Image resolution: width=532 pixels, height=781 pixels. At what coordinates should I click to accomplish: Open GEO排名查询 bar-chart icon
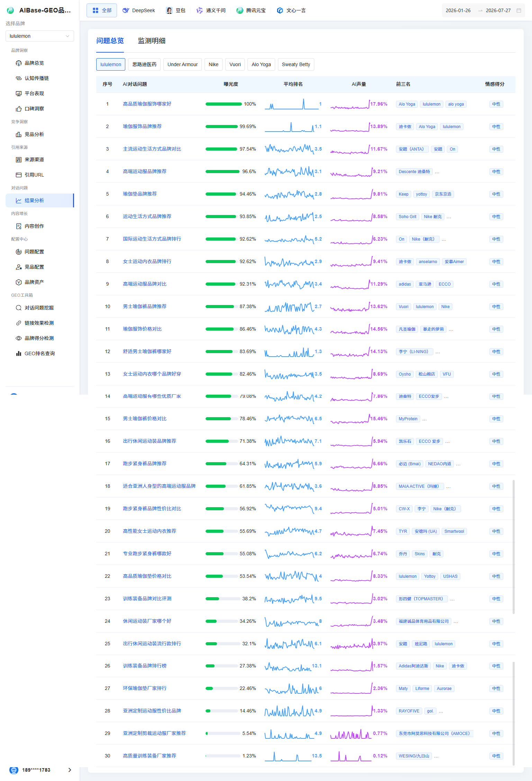point(19,353)
